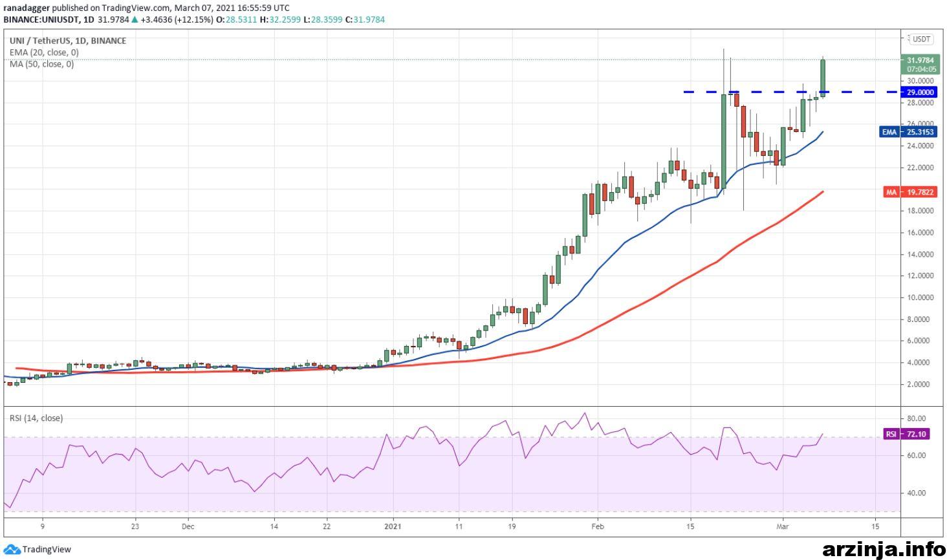
Task: Click the 24.0000 price axis tick
Action: [920, 146]
